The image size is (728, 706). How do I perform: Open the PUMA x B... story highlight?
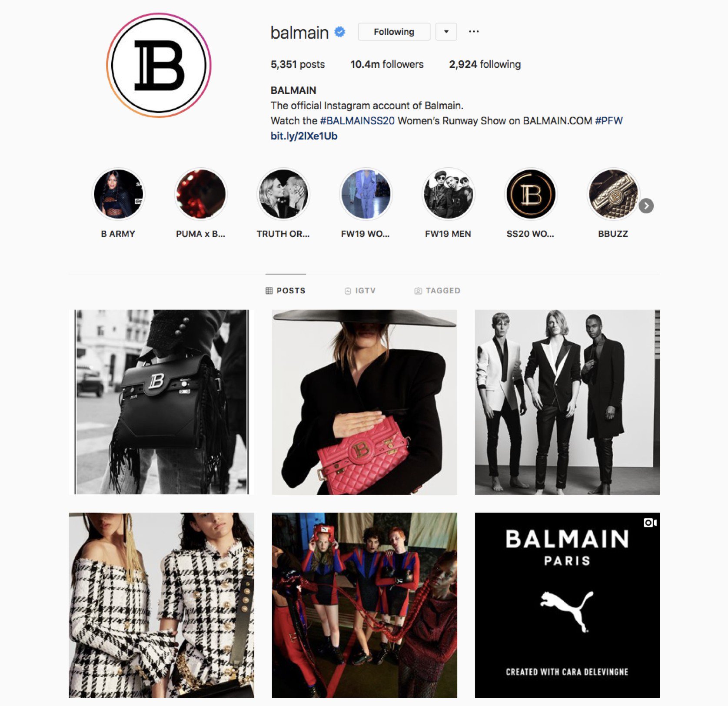[200, 194]
